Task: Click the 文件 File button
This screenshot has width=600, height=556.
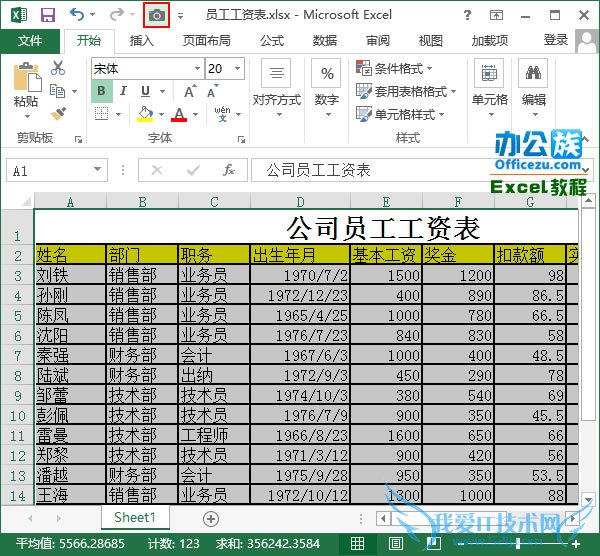Action: point(30,41)
